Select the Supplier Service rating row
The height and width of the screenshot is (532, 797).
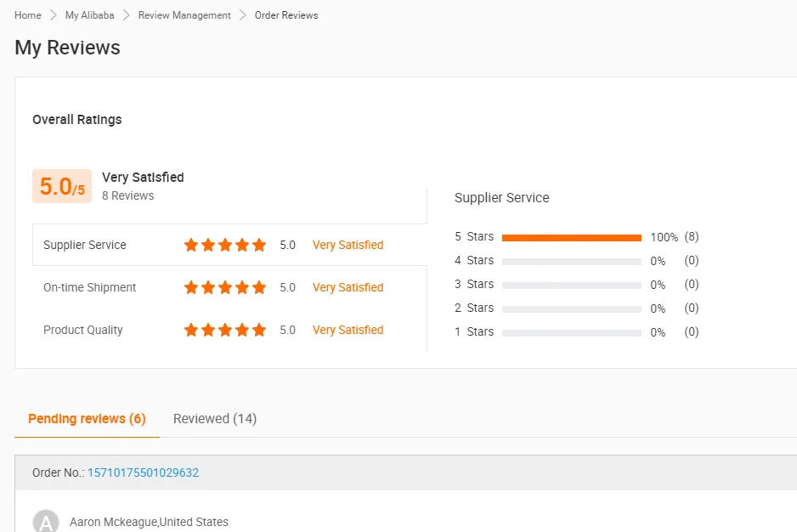click(229, 245)
